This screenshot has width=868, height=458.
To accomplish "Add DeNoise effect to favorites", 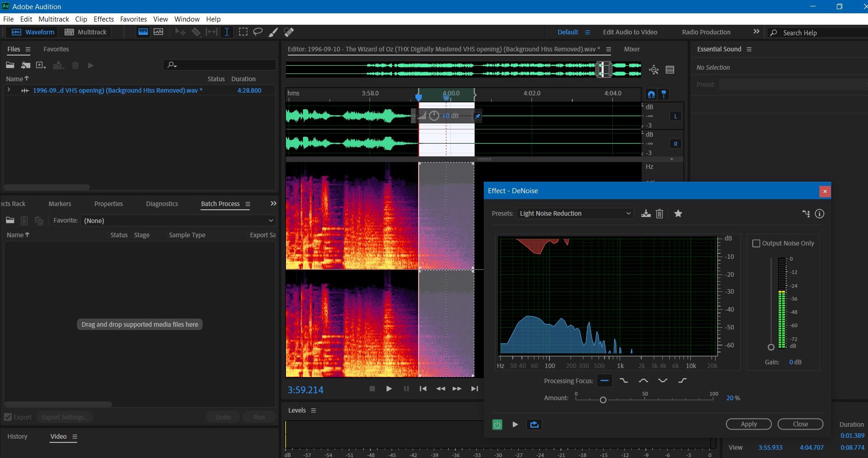I will (x=678, y=213).
